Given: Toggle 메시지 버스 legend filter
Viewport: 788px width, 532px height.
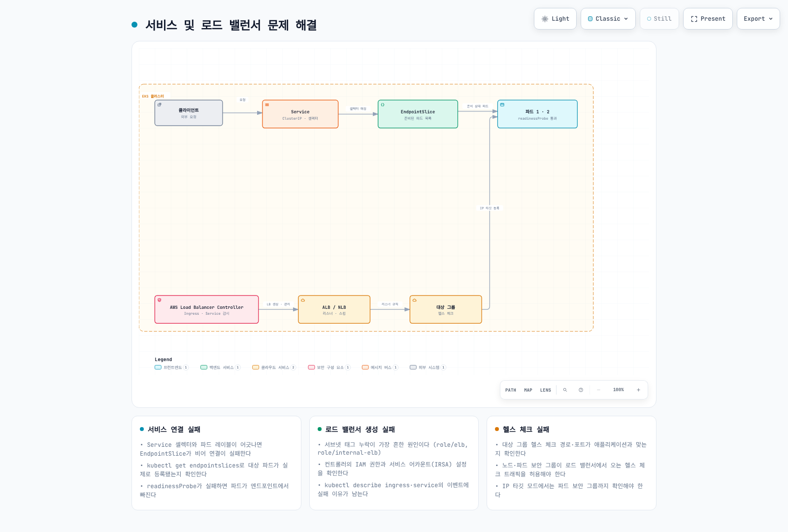Looking at the screenshot, I should [380, 367].
